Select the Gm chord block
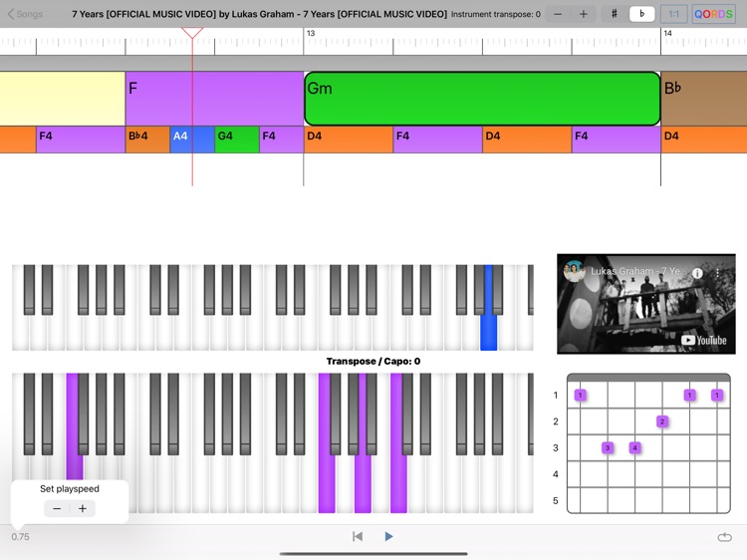 pos(482,99)
